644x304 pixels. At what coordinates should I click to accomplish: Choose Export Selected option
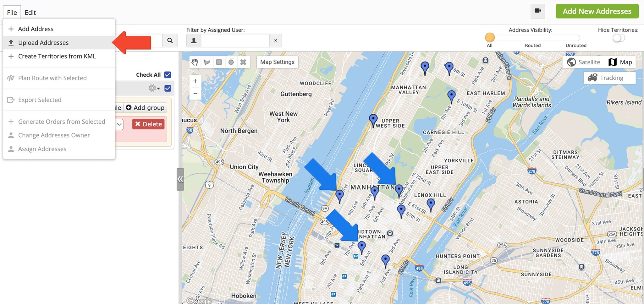pos(59,100)
